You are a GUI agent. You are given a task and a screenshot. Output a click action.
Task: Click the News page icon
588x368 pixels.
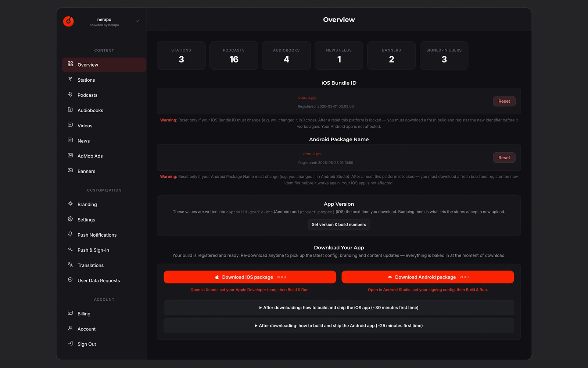point(70,140)
